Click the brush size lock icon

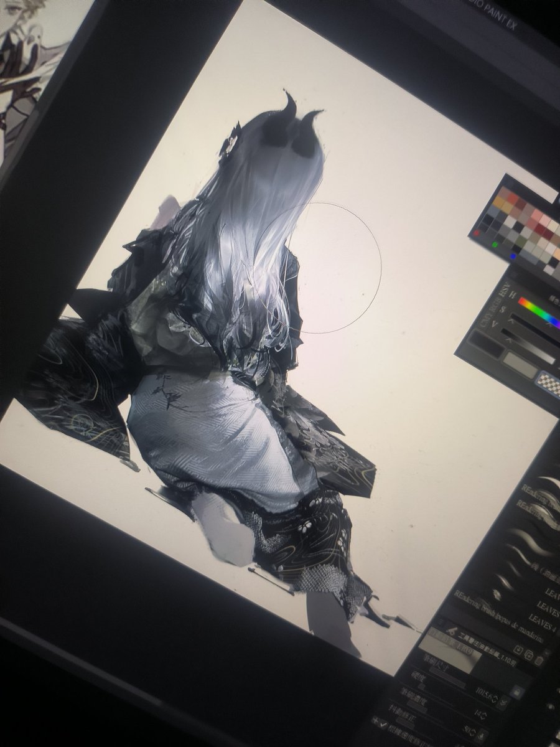coord(517,692)
